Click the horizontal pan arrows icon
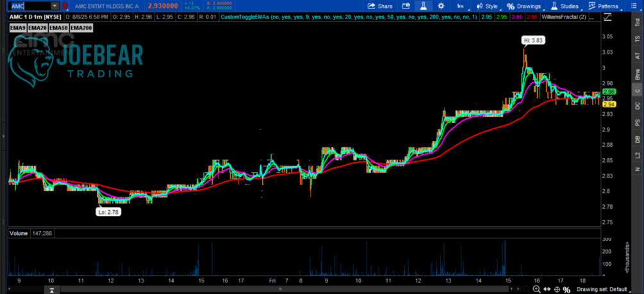The height and width of the screenshot is (294, 644). point(547,290)
